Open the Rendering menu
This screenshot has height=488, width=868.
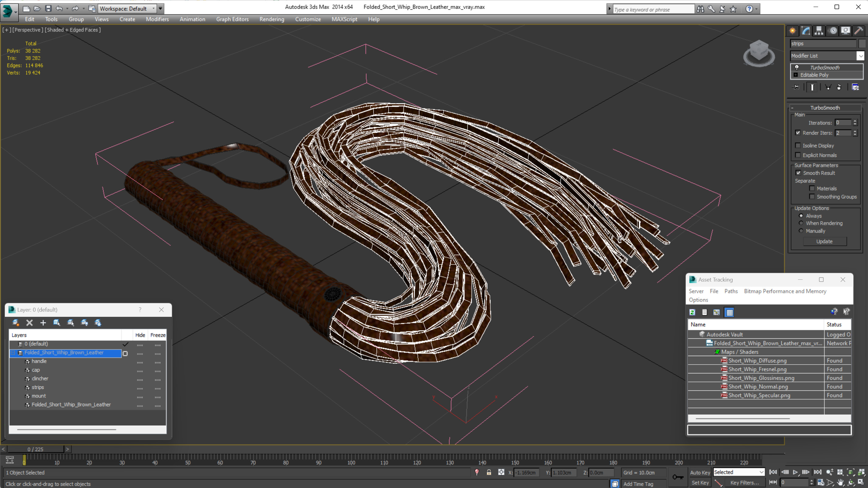[272, 19]
